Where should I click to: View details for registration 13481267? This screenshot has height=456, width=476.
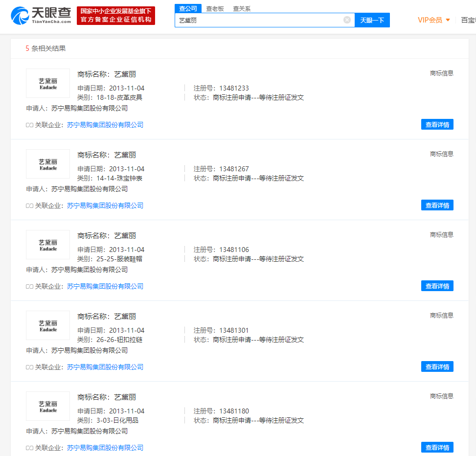(437, 205)
